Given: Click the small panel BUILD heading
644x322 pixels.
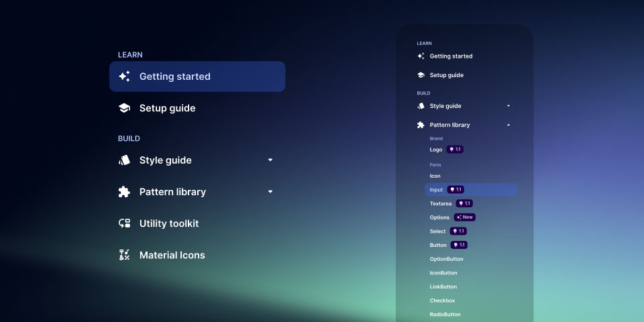Looking at the screenshot, I should [x=423, y=93].
